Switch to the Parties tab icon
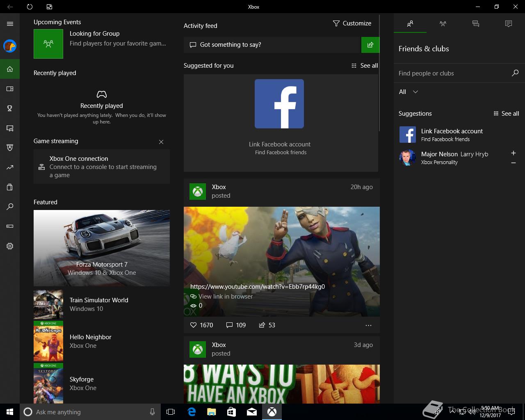 443,24
